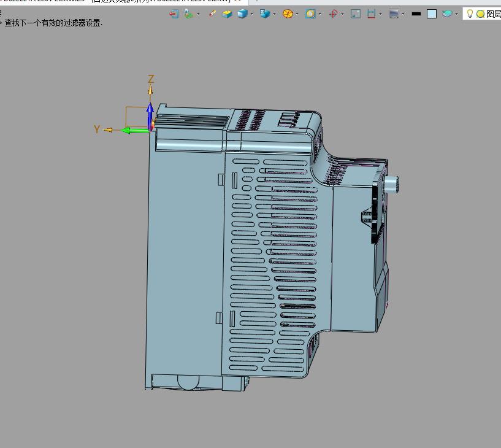Toggle the lightbulb show-hide icon
The height and width of the screenshot is (448, 501).
point(470,14)
